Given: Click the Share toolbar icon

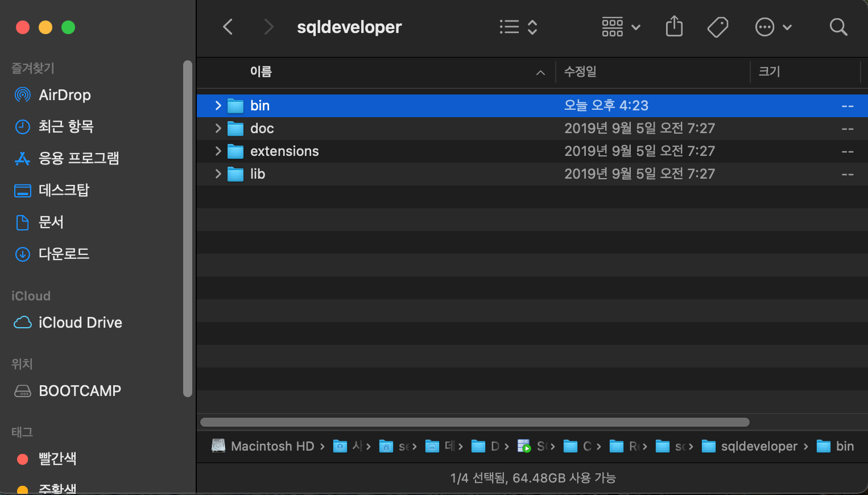Looking at the screenshot, I should [x=674, y=26].
